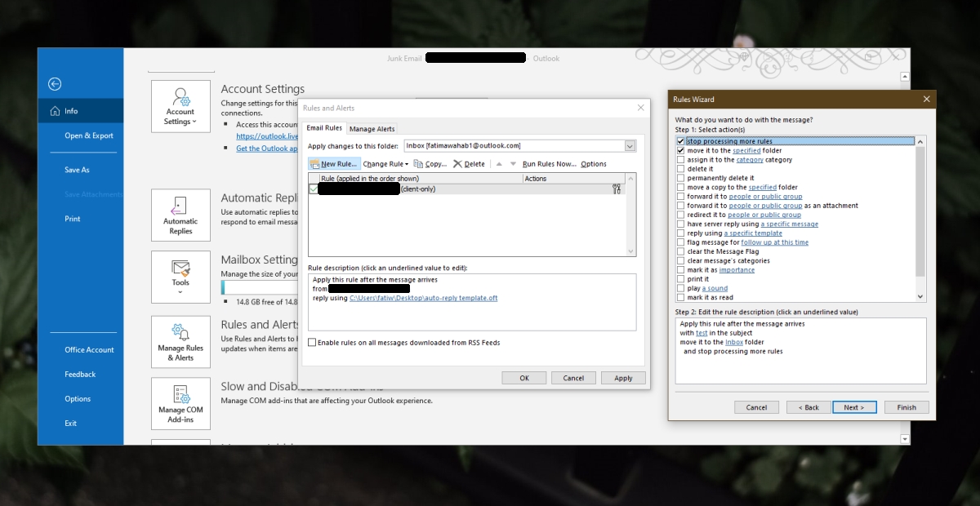Click Outlook backstage scrollbar down arrow

click(x=904, y=439)
